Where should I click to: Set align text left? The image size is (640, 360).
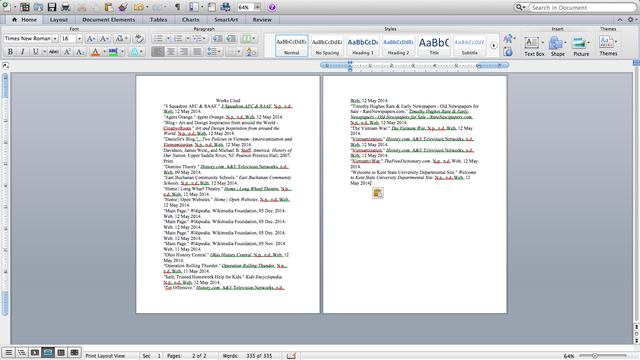click(x=158, y=52)
